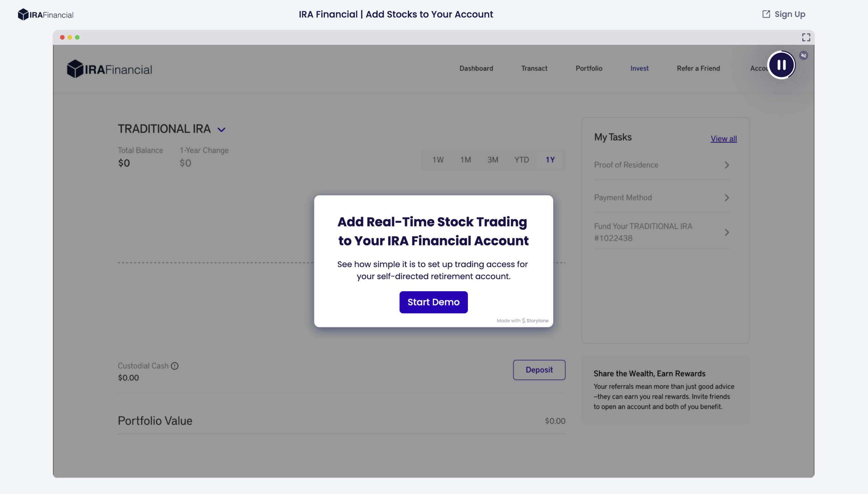Click the Custodial Cash info icon

(174, 366)
